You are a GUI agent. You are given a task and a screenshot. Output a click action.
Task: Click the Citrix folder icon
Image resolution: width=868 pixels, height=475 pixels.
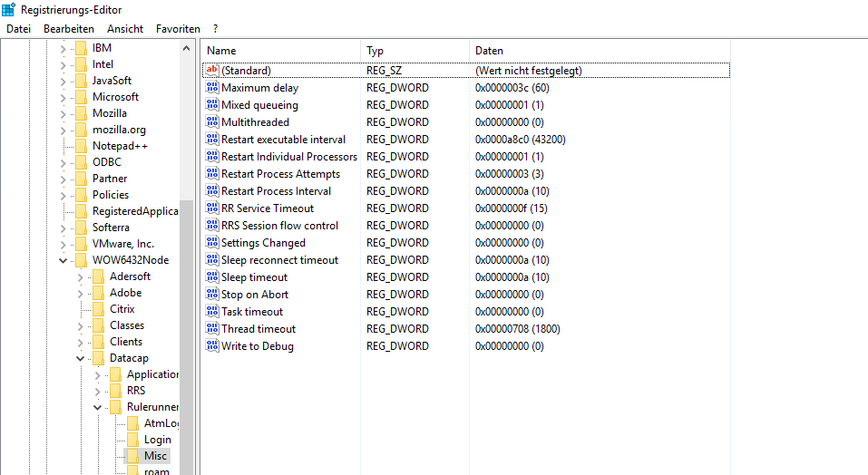(98, 309)
